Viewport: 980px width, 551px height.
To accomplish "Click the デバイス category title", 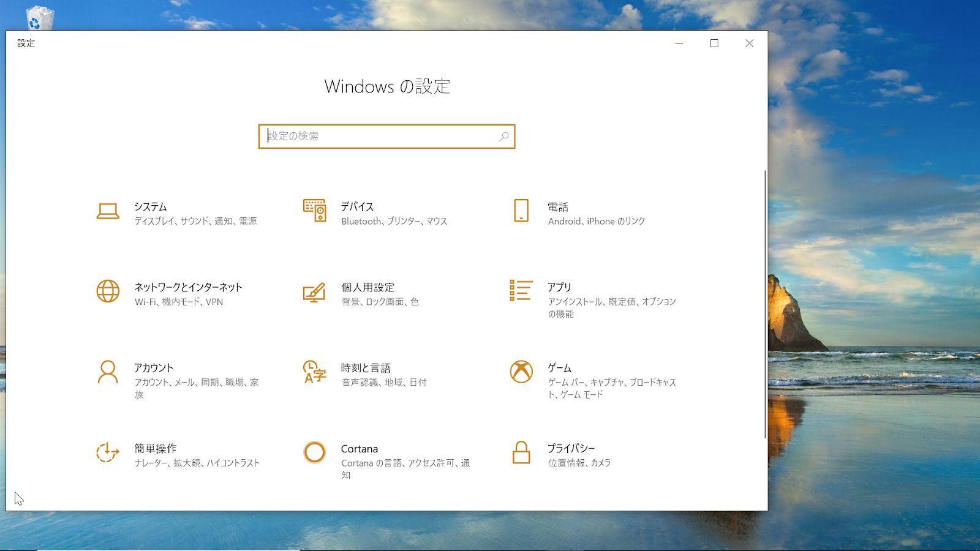I will point(358,207).
